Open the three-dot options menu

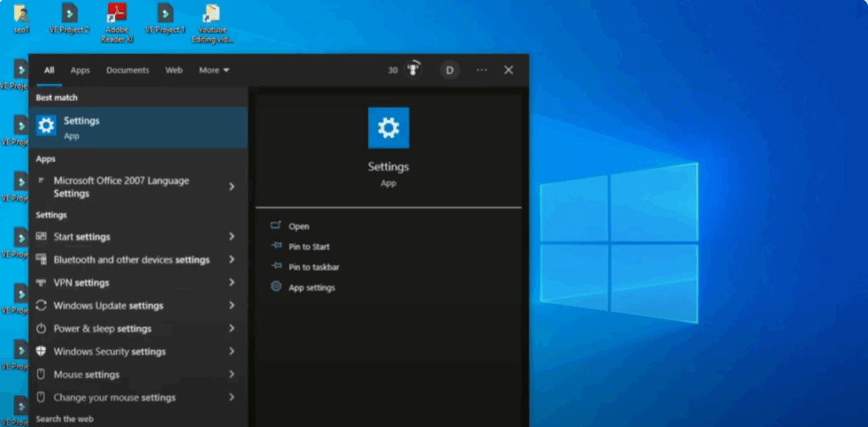481,70
